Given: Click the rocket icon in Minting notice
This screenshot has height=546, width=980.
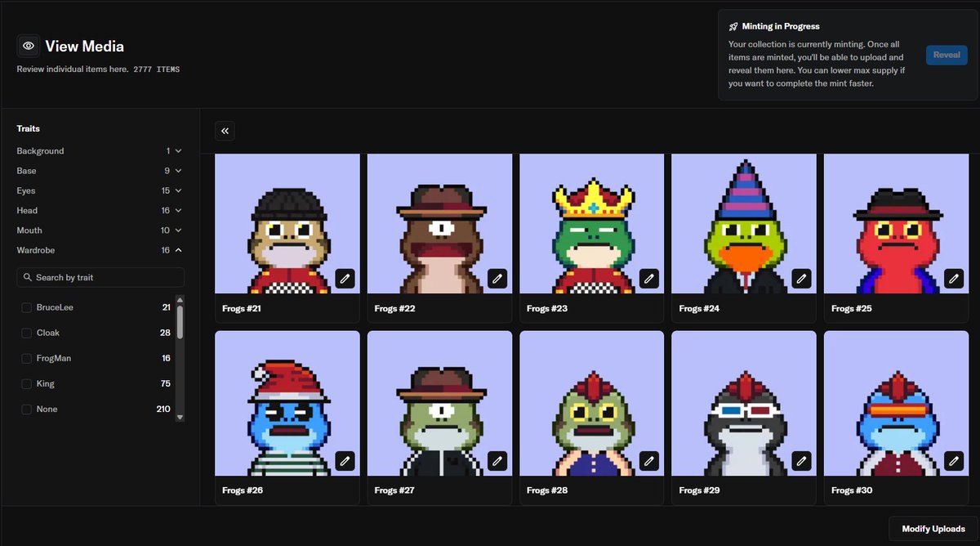Looking at the screenshot, I should click(733, 27).
